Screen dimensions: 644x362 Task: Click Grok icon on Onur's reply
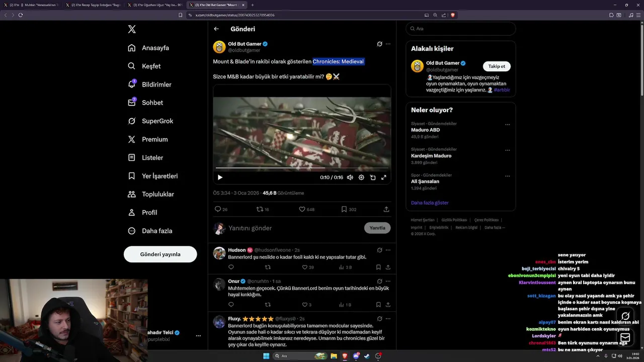(x=380, y=281)
